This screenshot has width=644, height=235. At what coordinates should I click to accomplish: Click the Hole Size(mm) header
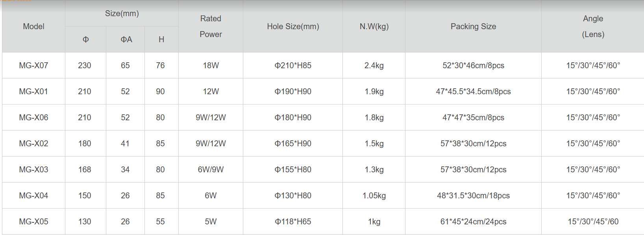coord(293,26)
